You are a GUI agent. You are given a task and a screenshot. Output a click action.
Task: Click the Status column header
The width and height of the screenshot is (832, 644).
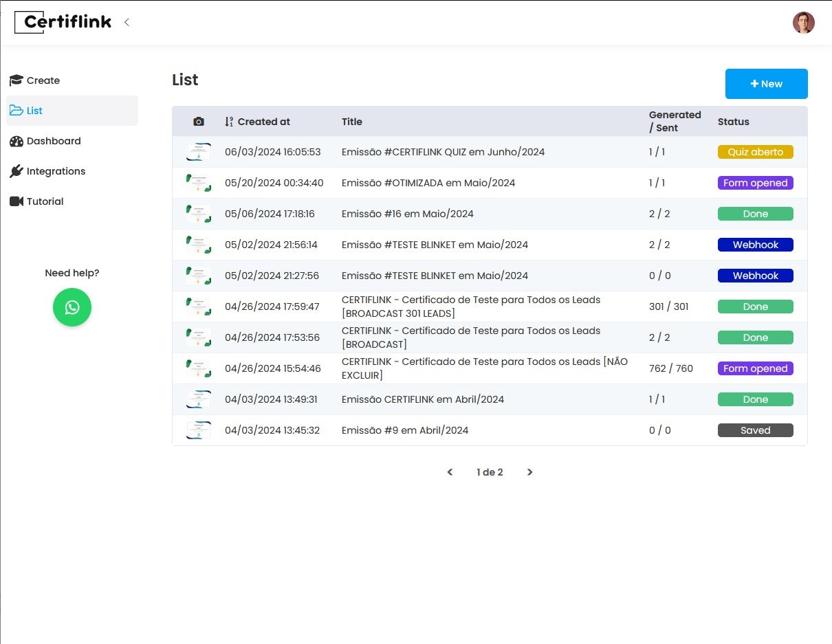(x=734, y=122)
